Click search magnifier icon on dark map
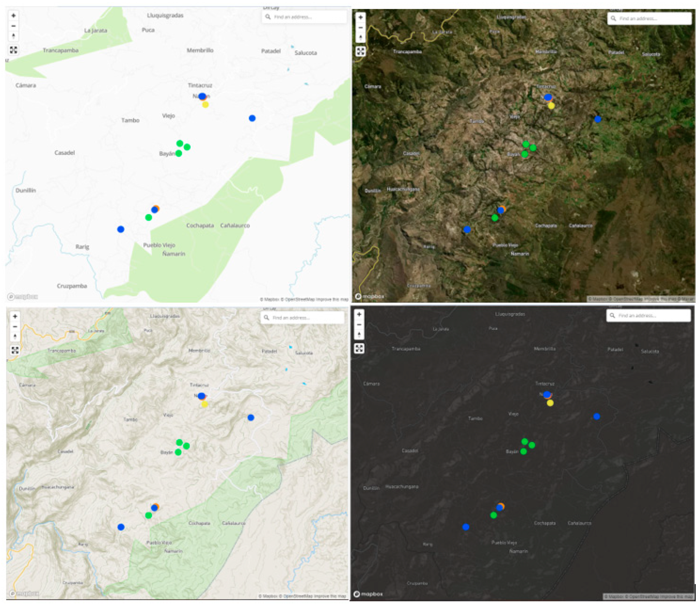The height and width of the screenshot is (610, 700). pos(612,316)
